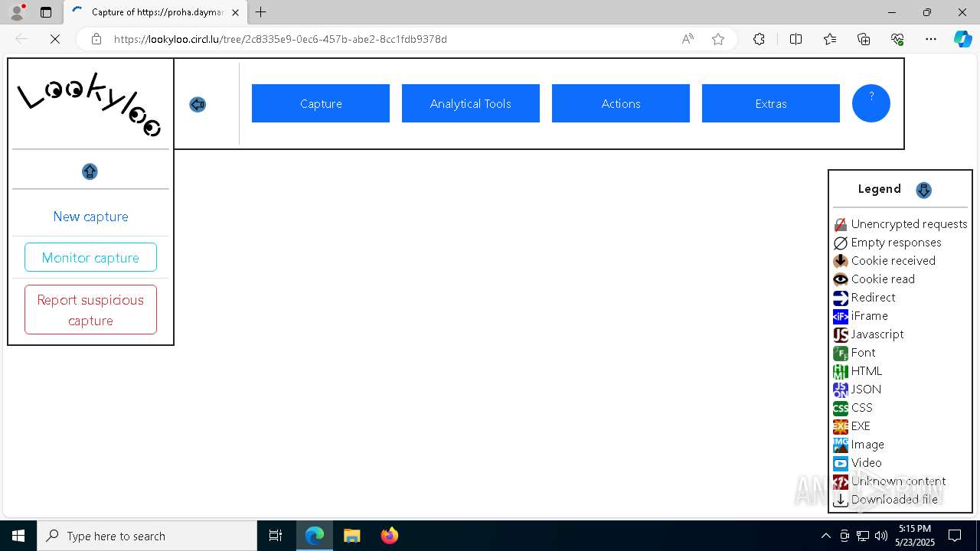Click Monitor capture button
The width and height of the screenshot is (980, 551).
click(90, 257)
